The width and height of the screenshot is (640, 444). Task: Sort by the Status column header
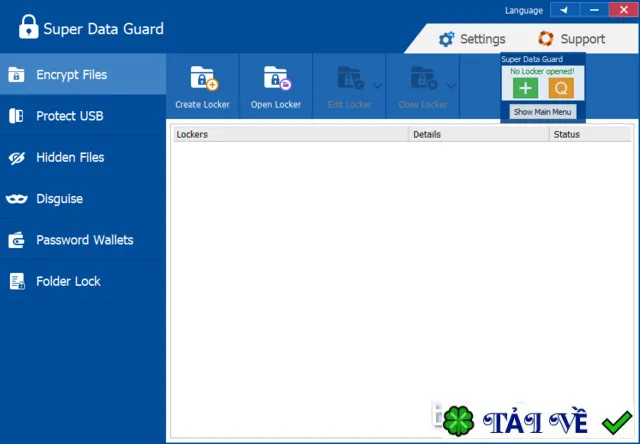[591, 134]
